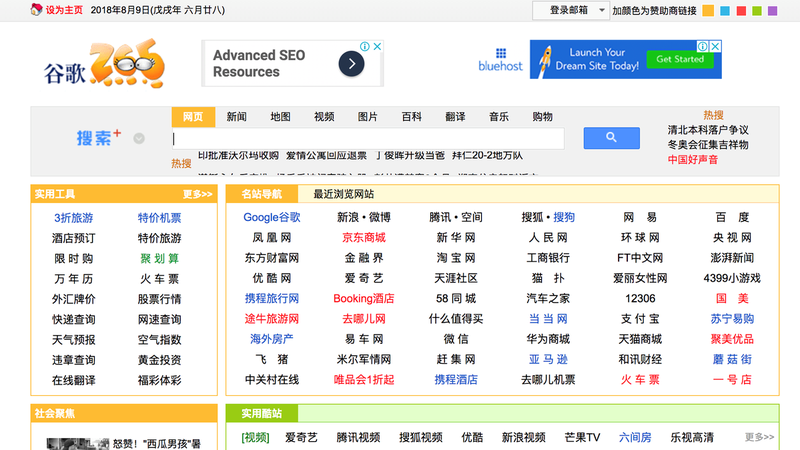Expand 更多 in the 实用工具 panel
Viewport: 800px width, 450px height.
click(x=197, y=194)
